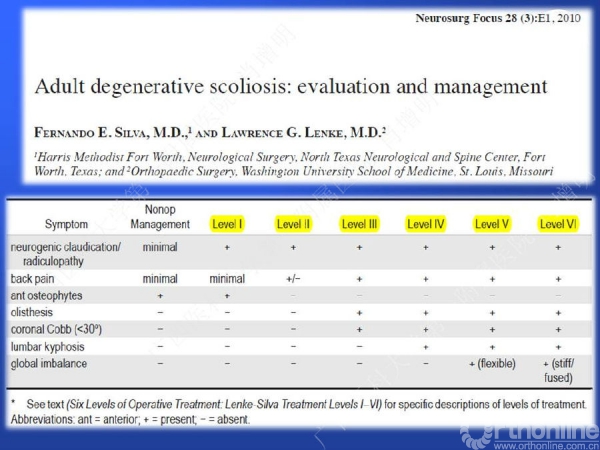Click author name Lawrence G. Lenke
The width and height of the screenshot is (600, 450).
coord(303,132)
